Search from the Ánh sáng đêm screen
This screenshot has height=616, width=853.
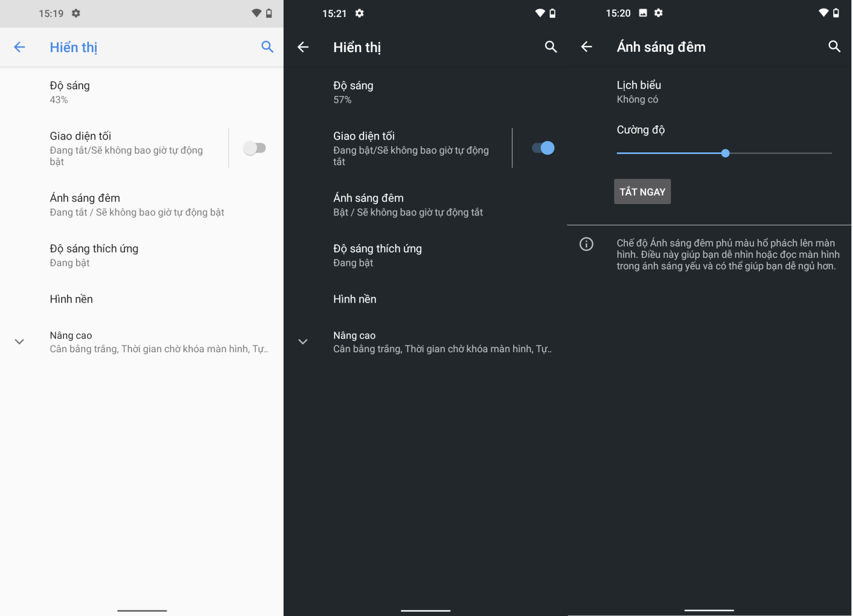834,46
